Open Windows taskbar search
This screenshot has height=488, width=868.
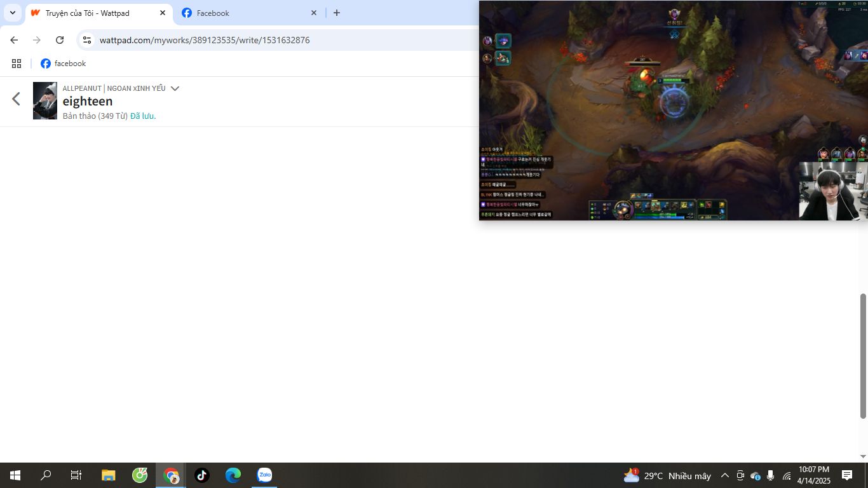(x=46, y=475)
